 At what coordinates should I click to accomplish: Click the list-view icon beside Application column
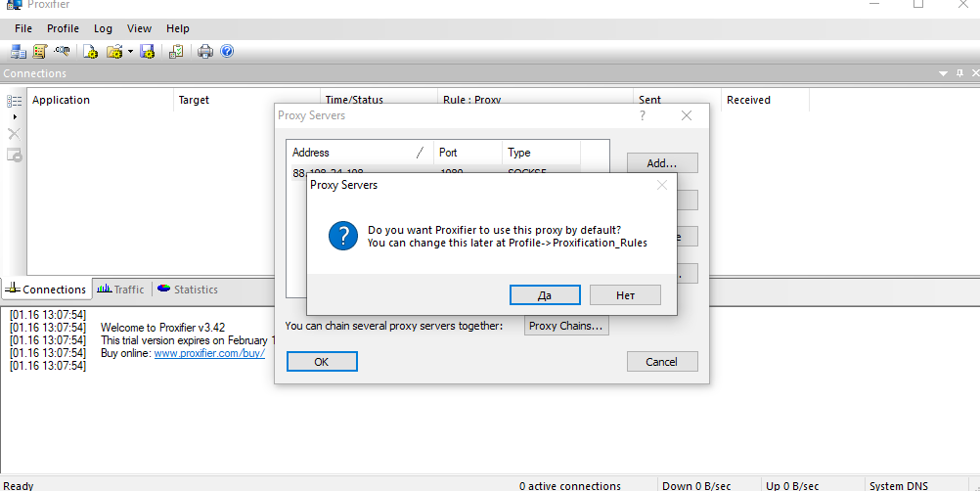point(14,101)
